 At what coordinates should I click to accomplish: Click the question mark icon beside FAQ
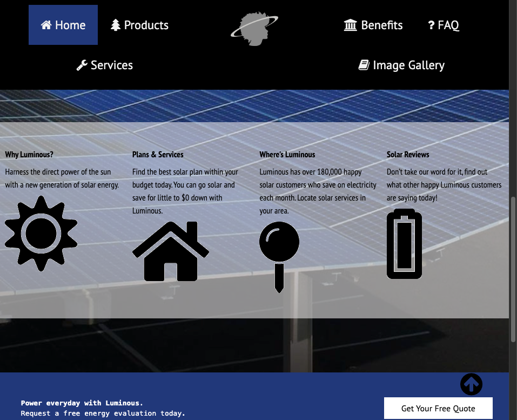click(x=431, y=25)
